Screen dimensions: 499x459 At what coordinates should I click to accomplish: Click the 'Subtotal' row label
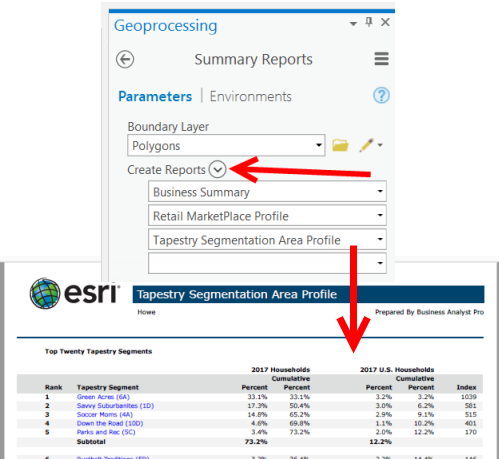pos(91,442)
